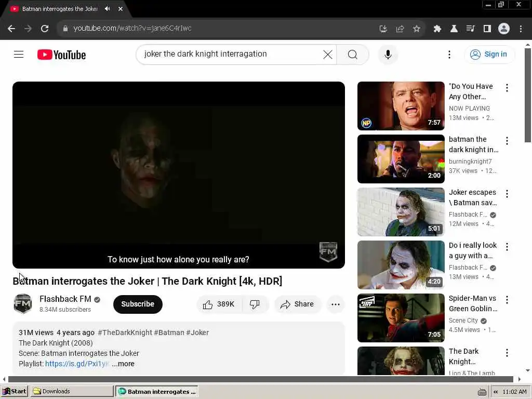The image size is (532, 399).
Task: Open the media control icon in toolbar
Action: (x=471, y=29)
